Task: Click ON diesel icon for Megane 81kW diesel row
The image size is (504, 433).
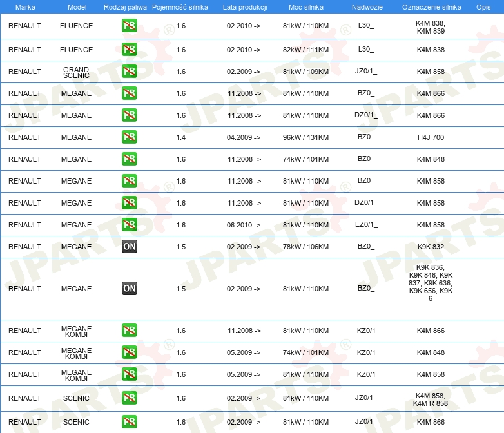Action: [x=129, y=289]
